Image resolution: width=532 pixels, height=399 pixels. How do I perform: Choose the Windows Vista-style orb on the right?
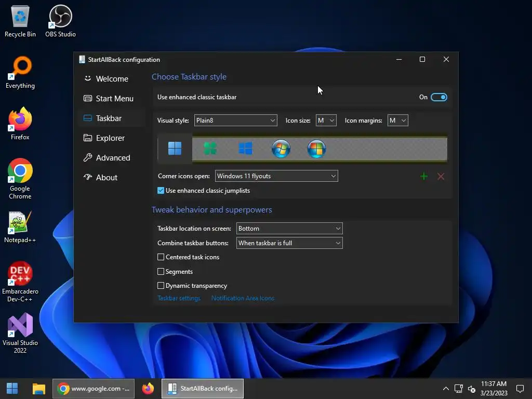click(x=316, y=148)
